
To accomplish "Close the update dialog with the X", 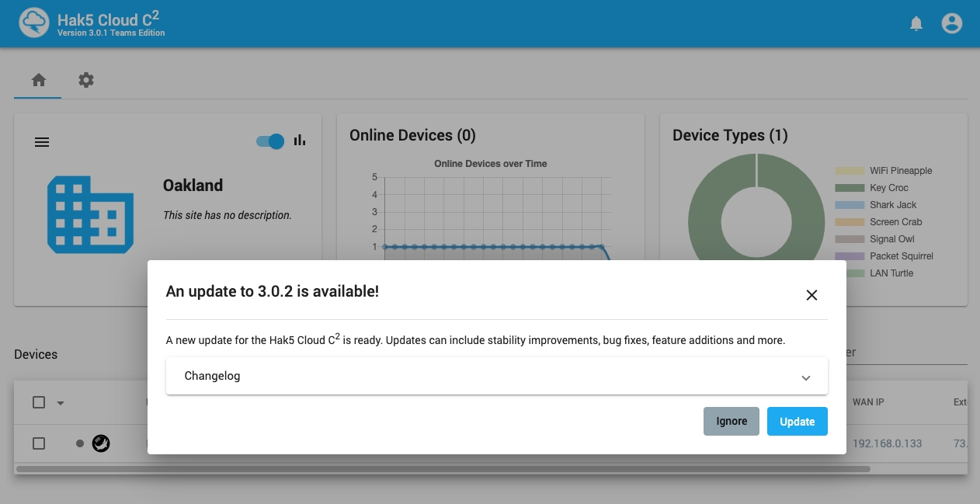I will [811, 295].
